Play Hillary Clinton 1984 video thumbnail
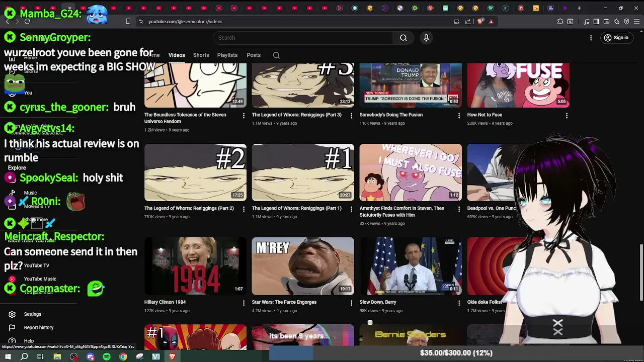Screen dimensions: 644x362 (x=195, y=266)
